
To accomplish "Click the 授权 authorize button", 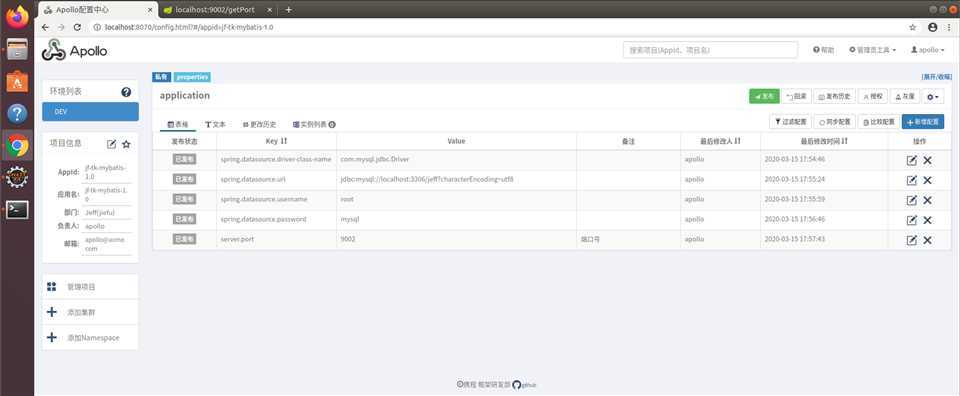I will 873,96.
